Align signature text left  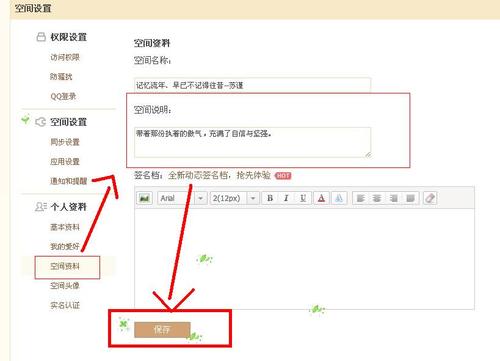[x=360, y=198]
